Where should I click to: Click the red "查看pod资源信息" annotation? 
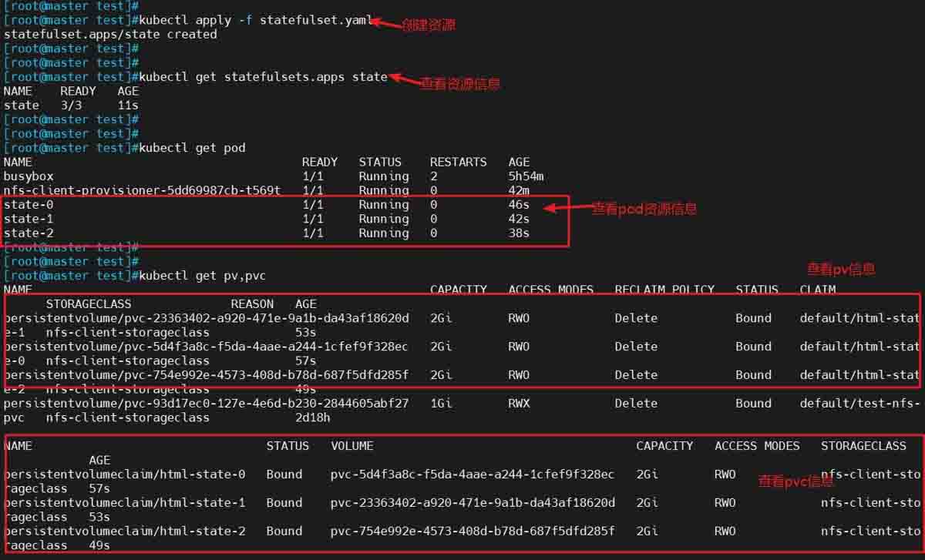[644, 209]
